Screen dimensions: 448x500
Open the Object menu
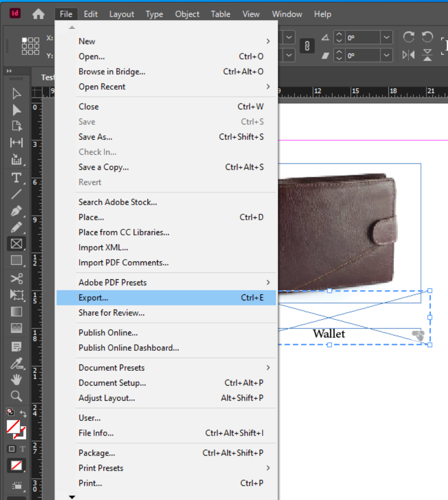click(187, 14)
